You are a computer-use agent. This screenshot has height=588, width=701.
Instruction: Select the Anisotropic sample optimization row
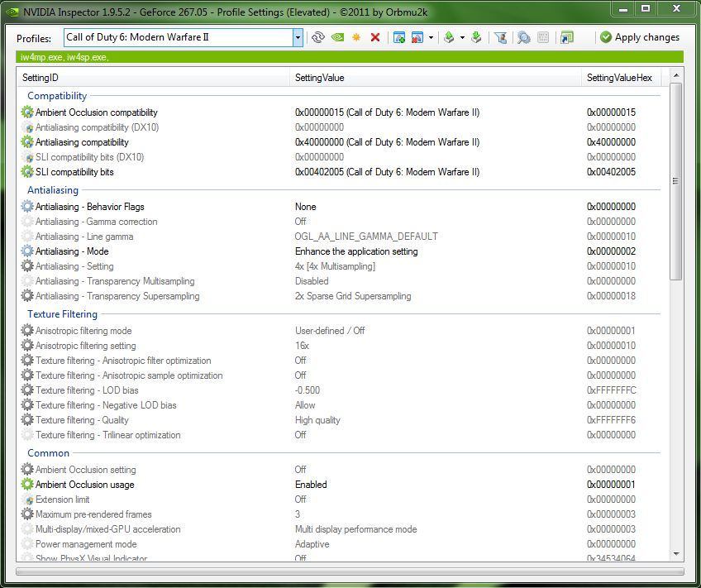pos(340,375)
